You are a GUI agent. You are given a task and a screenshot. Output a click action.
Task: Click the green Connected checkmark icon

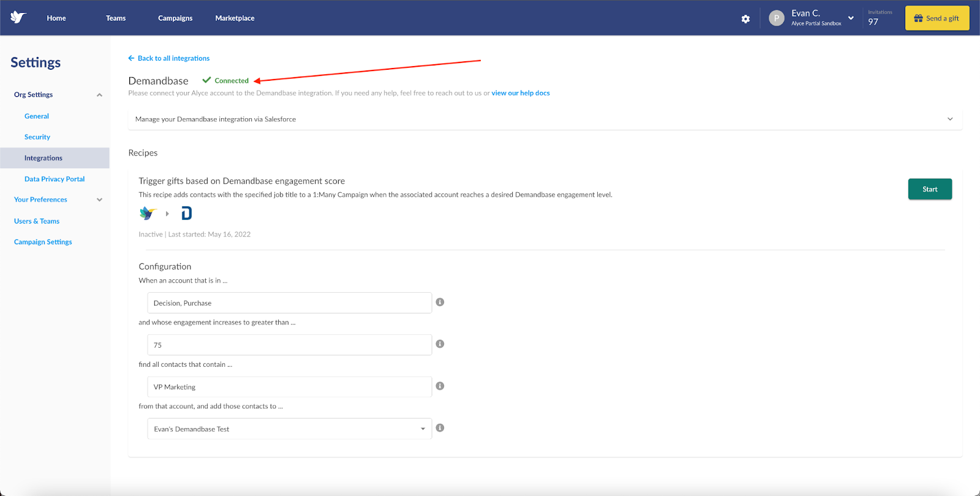tap(206, 80)
